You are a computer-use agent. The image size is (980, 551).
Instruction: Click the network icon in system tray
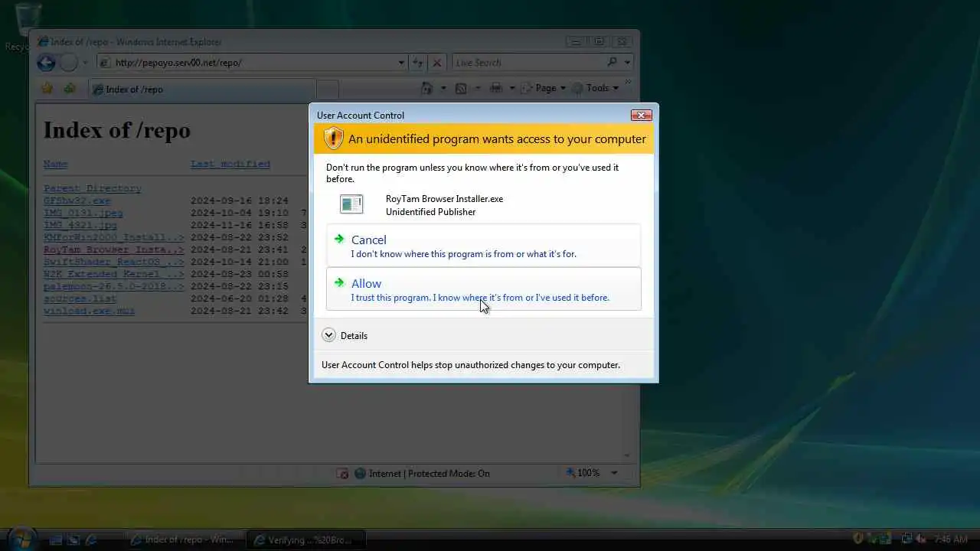[906, 539]
